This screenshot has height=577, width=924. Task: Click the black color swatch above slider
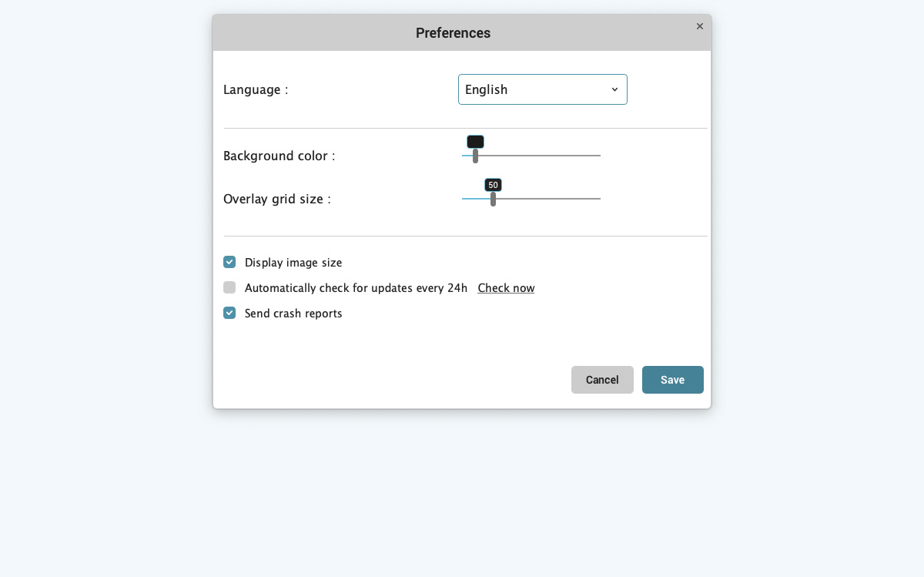(475, 142)
